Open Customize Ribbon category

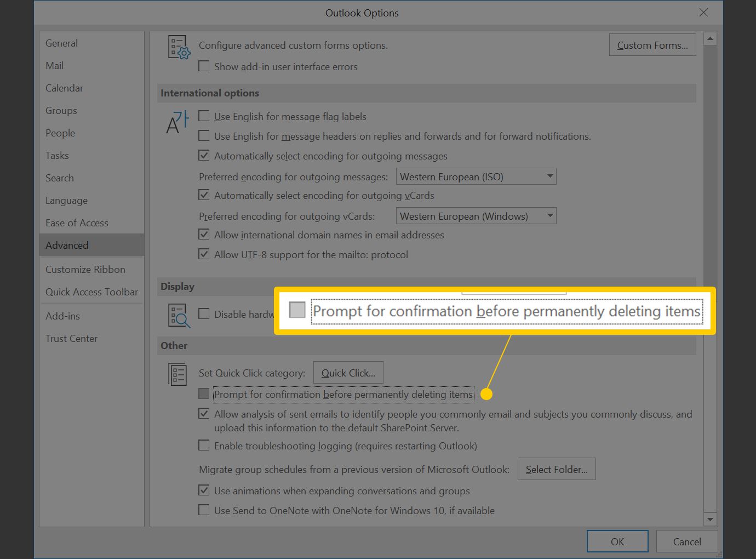(x=91, y=269)
